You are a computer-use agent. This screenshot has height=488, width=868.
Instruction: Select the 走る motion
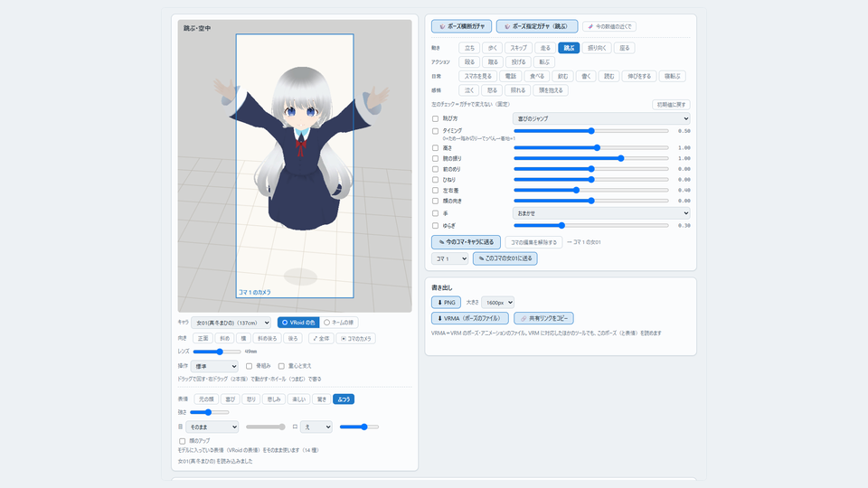pos(545,48)
